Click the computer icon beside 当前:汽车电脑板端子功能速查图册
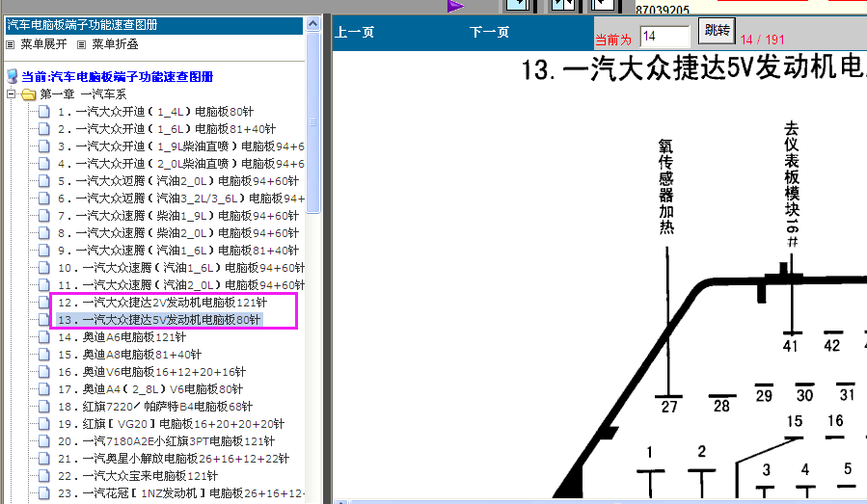Viewport: 867px width, 504px height. pyautogui.click(x=13, y=76)
